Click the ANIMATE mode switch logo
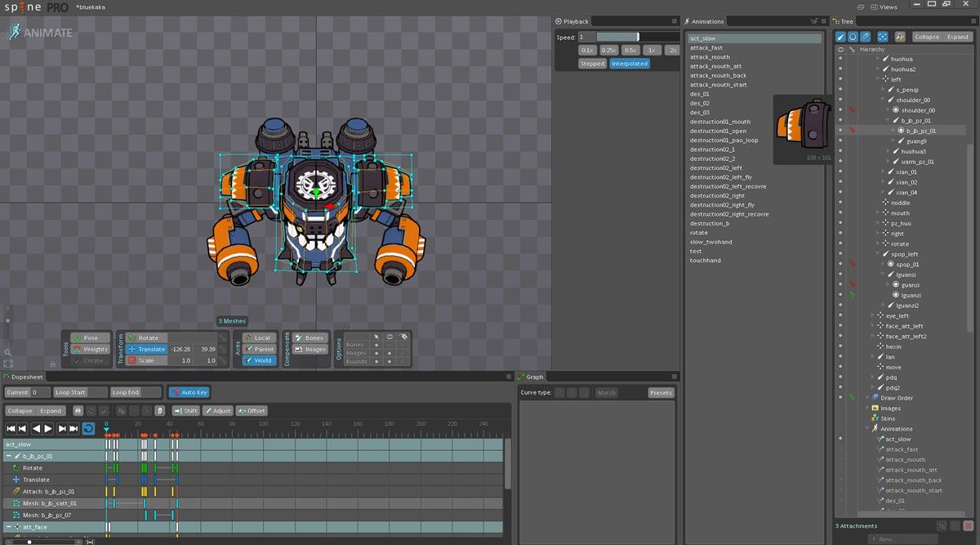Screen dimensions: 980x545 pyautogui.click(x=40, y=32)
